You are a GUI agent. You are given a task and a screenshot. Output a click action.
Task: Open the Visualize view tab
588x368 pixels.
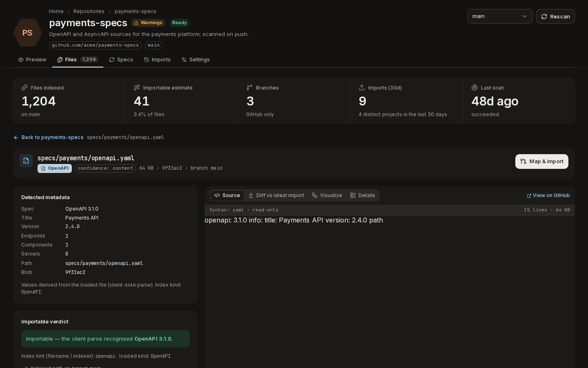[327, 195]
